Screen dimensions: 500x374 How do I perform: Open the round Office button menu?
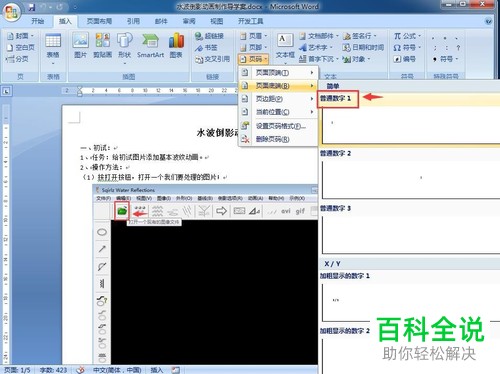[x=12, y=12]
